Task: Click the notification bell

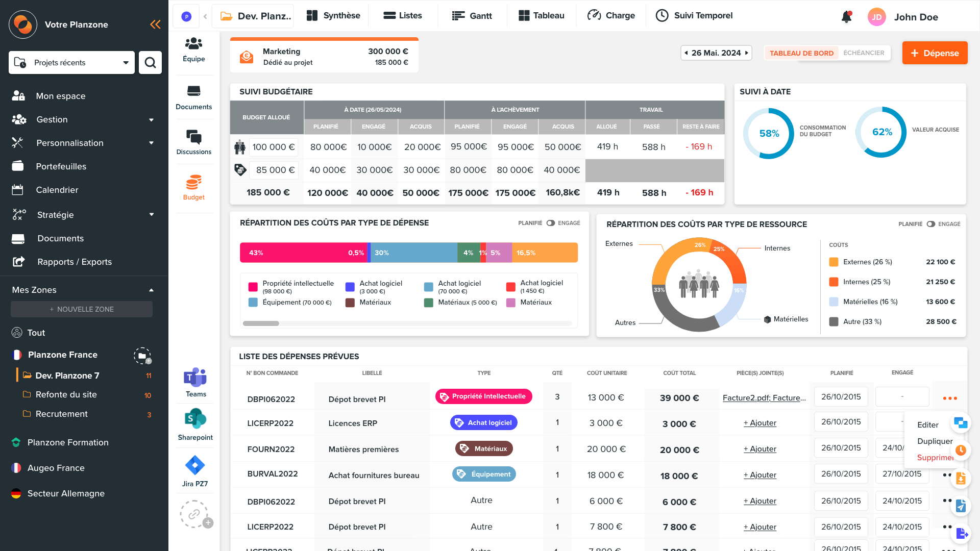Action: (846, 17)
